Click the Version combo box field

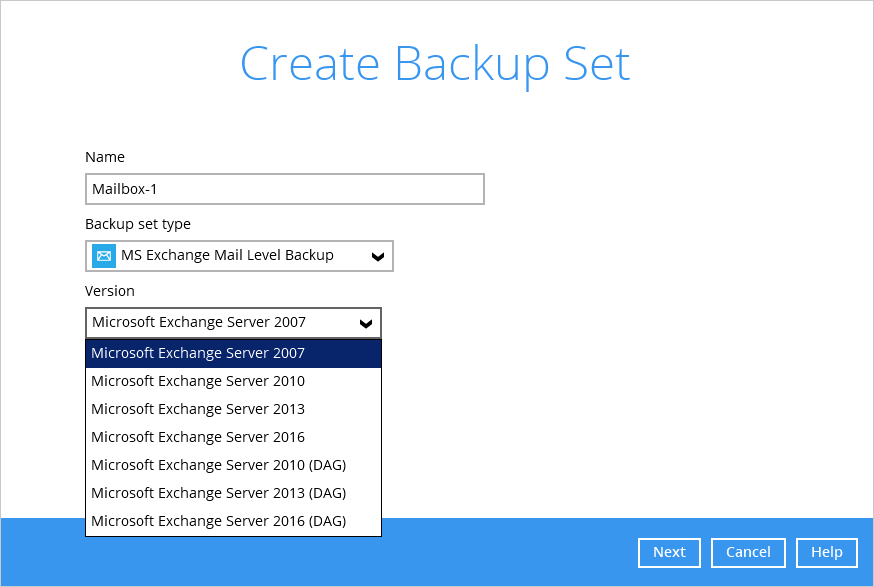coord(234,323)
